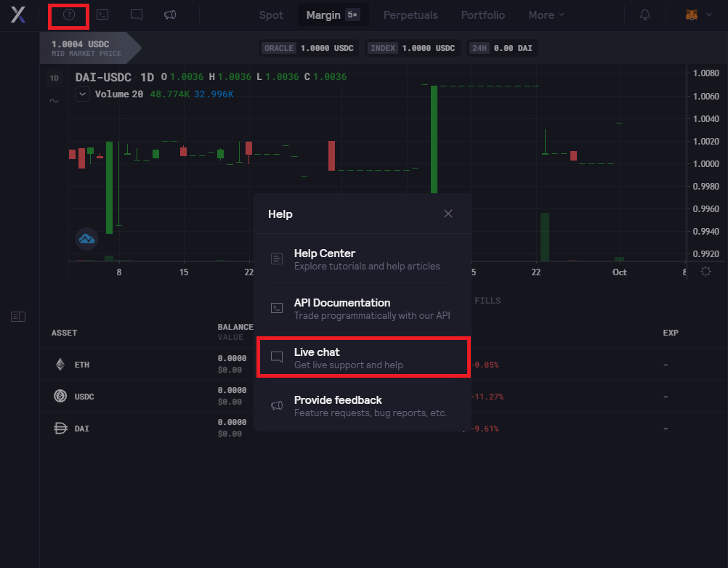This screenshot has width=728, height=568.
Task: Click the ETH asset row
Action: tap(384, 365)
